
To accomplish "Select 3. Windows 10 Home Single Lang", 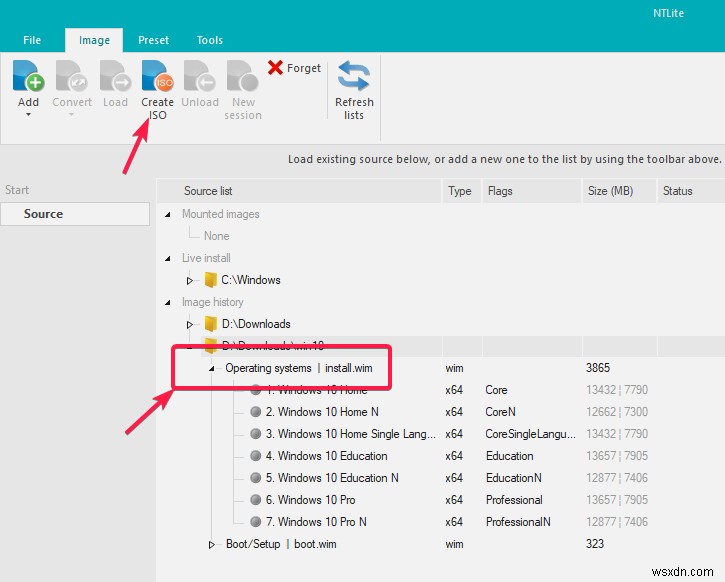I will coord(350,434).
